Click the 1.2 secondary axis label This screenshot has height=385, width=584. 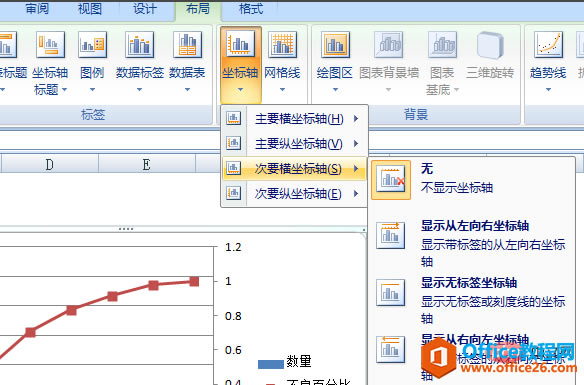[x=233, y=247]
